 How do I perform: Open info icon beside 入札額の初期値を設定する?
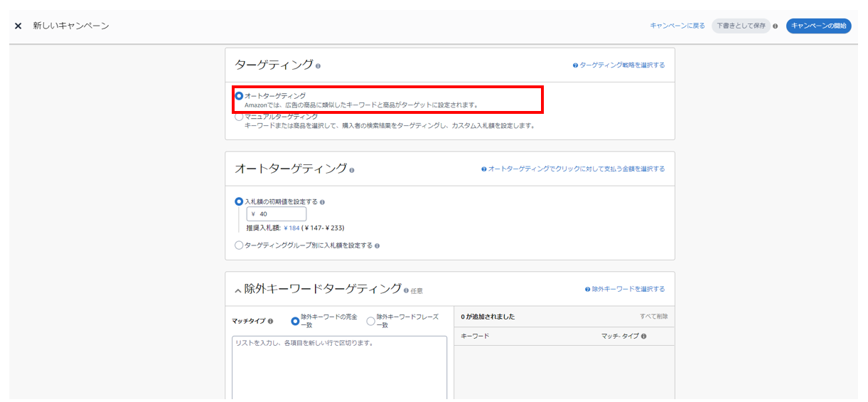322,202
